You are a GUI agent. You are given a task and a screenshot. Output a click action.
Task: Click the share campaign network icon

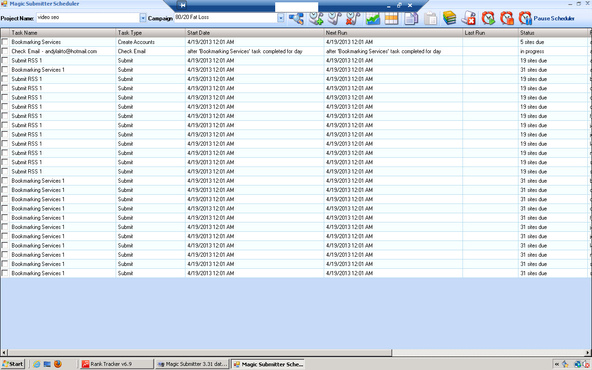[296, 18]
